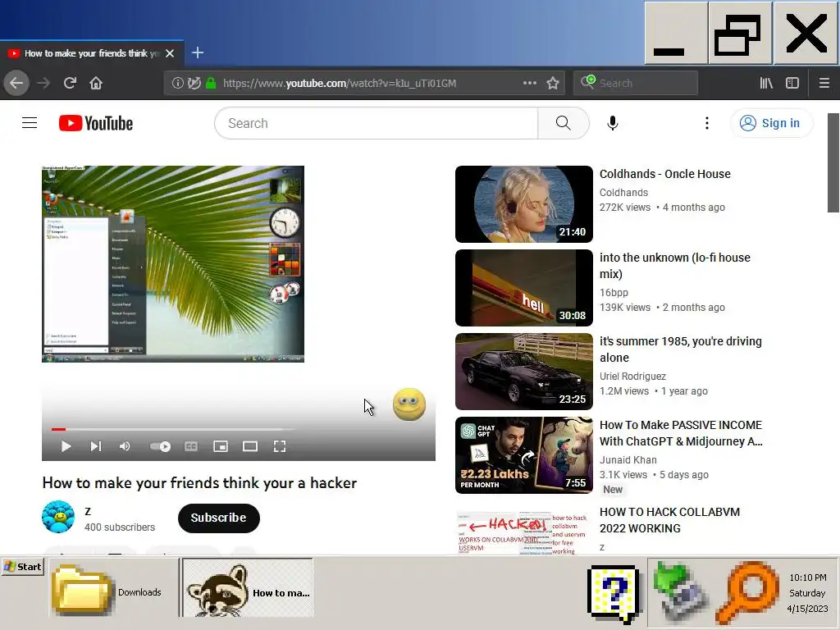Open the Windows Start menu
The height and width of the screenshot is (630, 840).
coord(22,567)
